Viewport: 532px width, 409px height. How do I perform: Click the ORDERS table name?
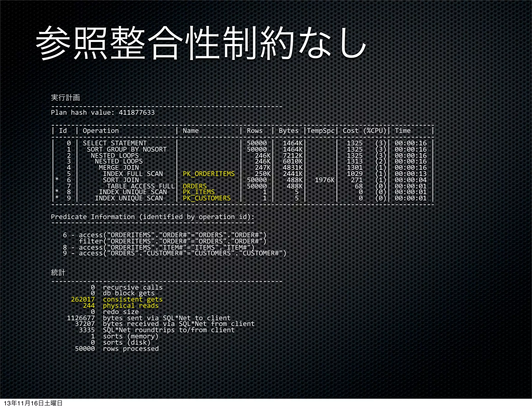(x=195, y=186)
